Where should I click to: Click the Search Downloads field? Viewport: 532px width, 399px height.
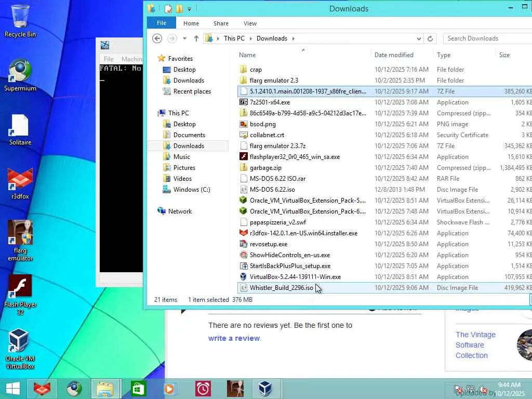click(x=487, y=38)
